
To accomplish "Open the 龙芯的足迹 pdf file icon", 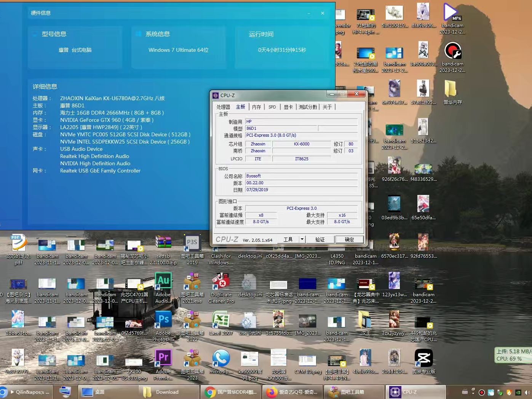I will [18, 249].
